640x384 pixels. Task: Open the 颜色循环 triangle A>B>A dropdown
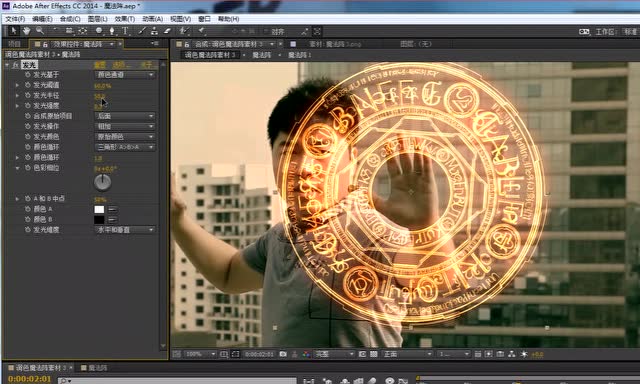[x=125, y=147]
